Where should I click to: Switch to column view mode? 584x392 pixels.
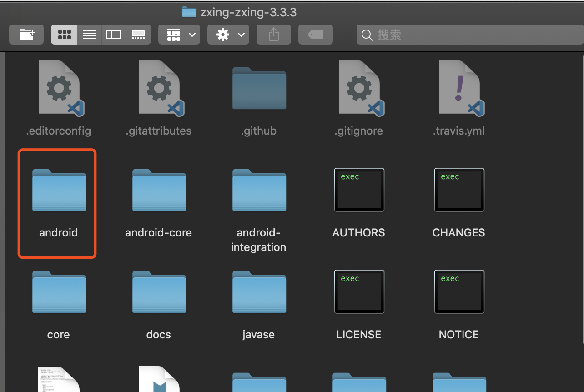click(x=114, y=35)
